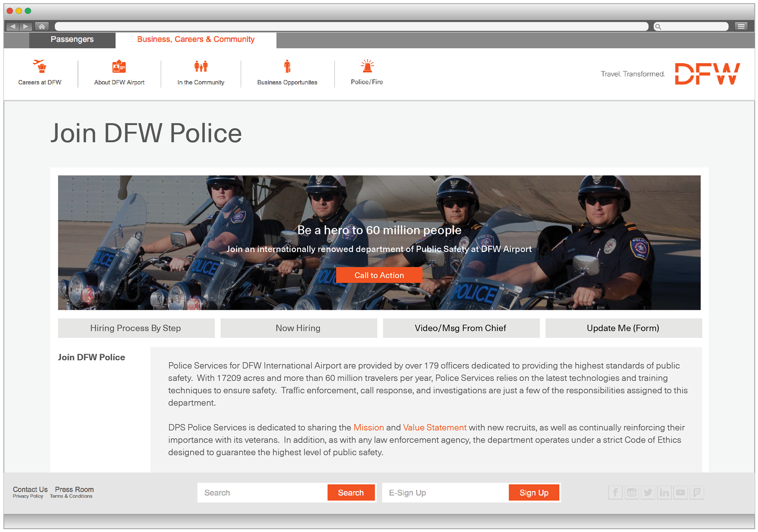Follow the Mission link in the text
The width and height of the screenshot is (758, 532).
368,427
